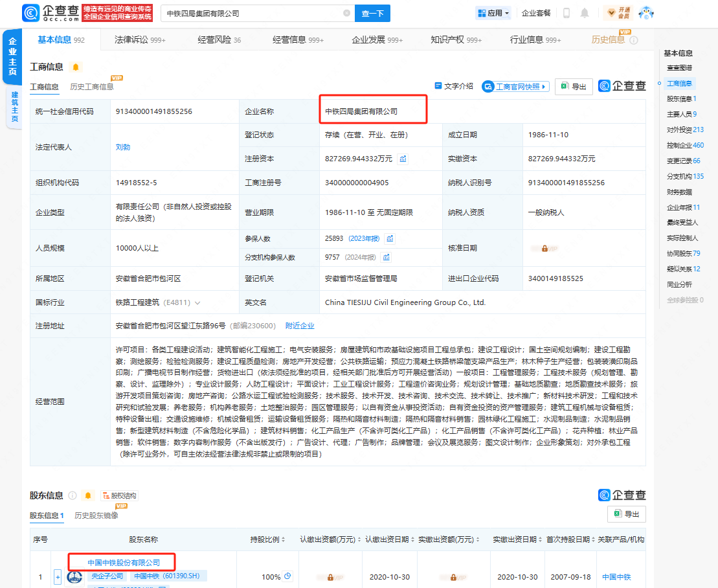Open 历史工商信息 sub-tab
The width and height of the screenshot is (718, 588).
click(91, 87)
